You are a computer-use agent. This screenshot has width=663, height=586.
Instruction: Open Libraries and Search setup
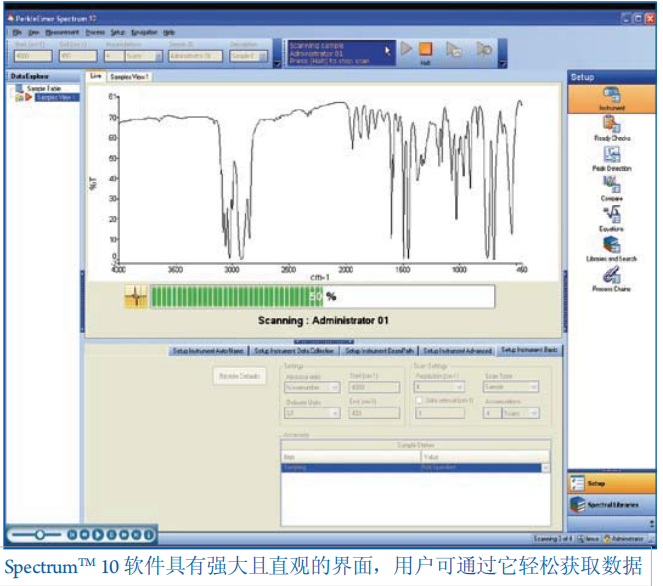[x=612, y=244]
